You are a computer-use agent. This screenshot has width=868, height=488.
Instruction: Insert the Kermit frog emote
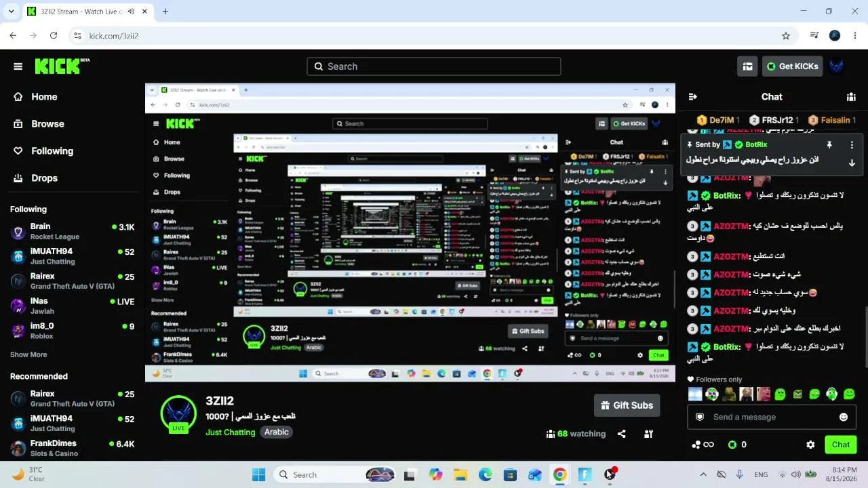(729, 394)
